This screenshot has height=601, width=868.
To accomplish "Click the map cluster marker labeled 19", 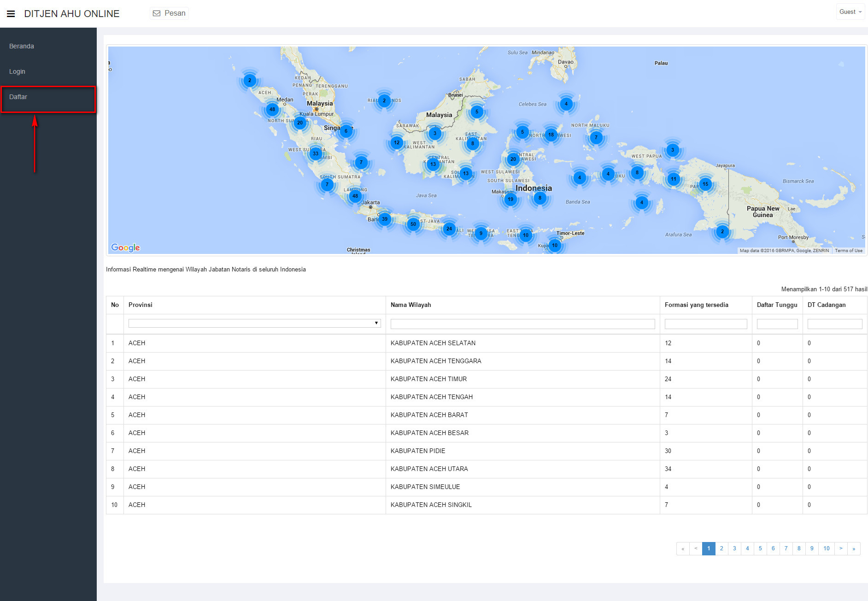I will coord(510,199).
